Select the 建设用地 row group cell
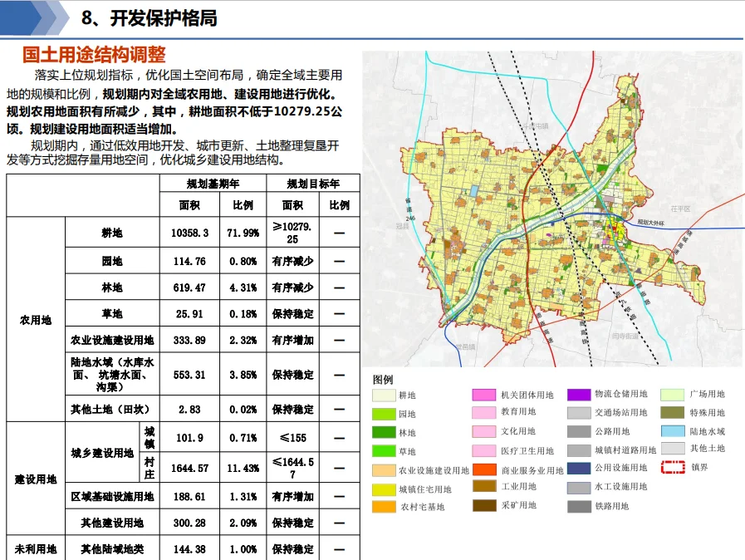This screenshot has width=745, height=560. (x=36, y=480)
